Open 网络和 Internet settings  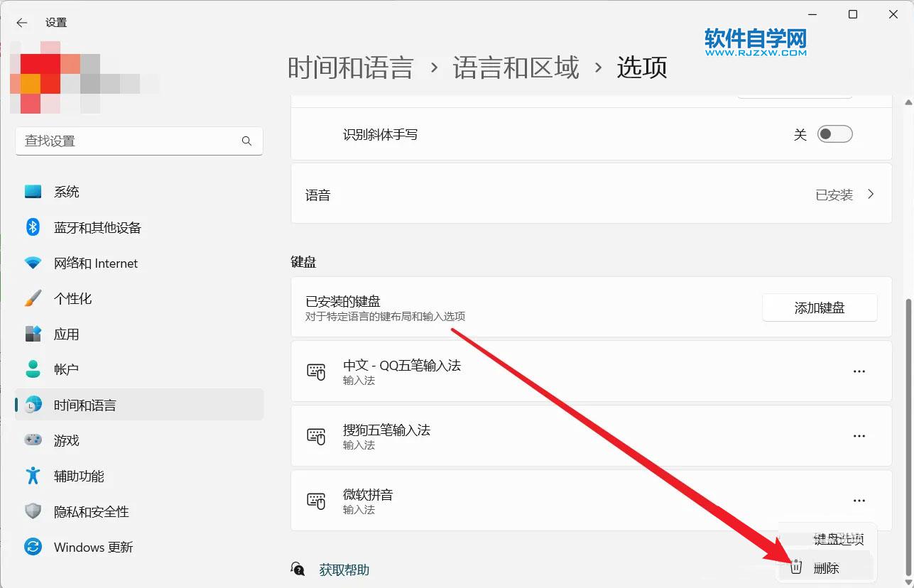pyautogui.click(x=96, y=263)
